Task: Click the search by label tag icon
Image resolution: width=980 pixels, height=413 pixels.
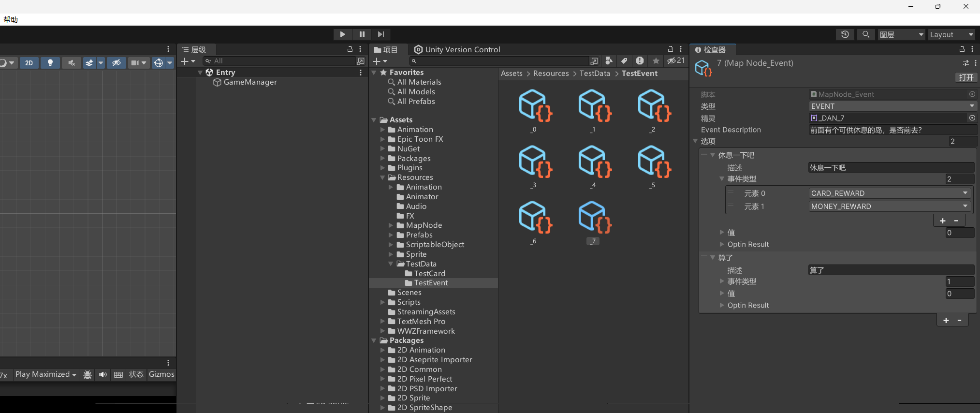Action: (624, 61)
